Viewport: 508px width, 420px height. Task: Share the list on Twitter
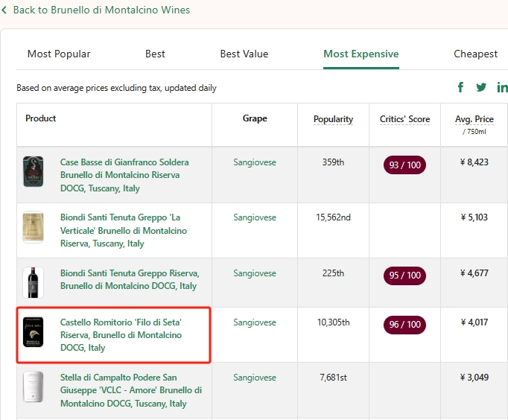coord(481,88)
